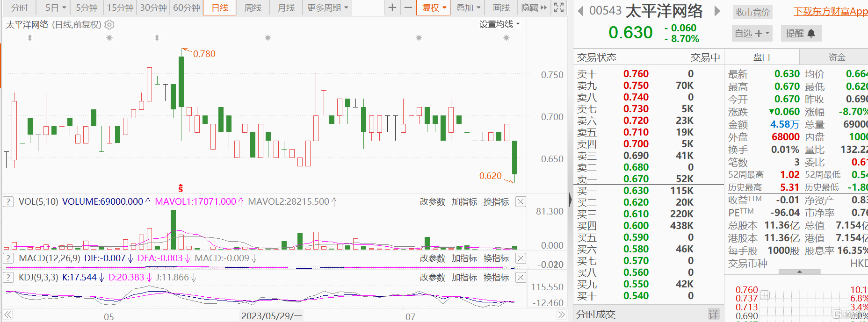Viewport: 868px width, 322px height.
Task: Click 买四 volume 438K
Action: [x=681, y=225]
